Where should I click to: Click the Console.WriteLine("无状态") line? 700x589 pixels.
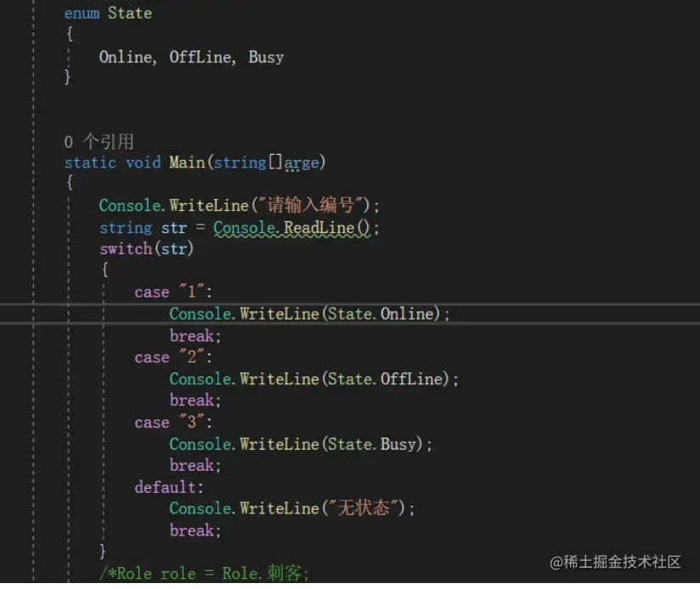[x=292, y=508]
